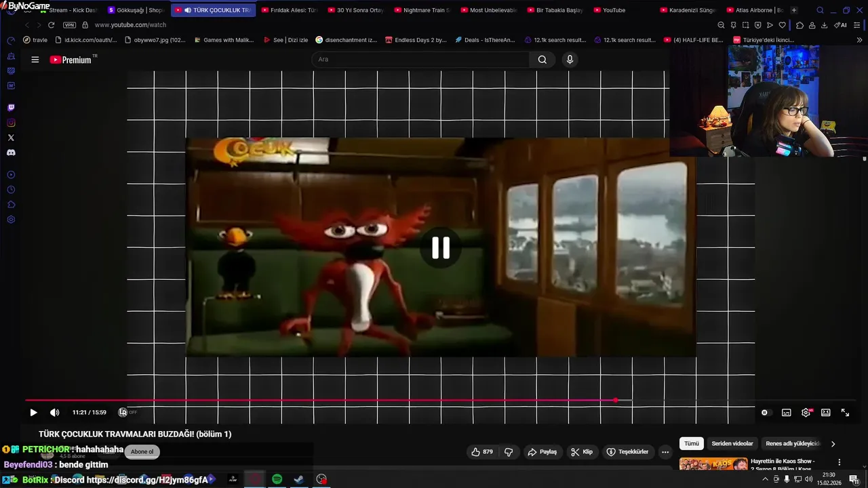Image resolution: width=868 pixels, height=488 pixels.
Task: Share video with Paylaş button
Action: point(542,452)
